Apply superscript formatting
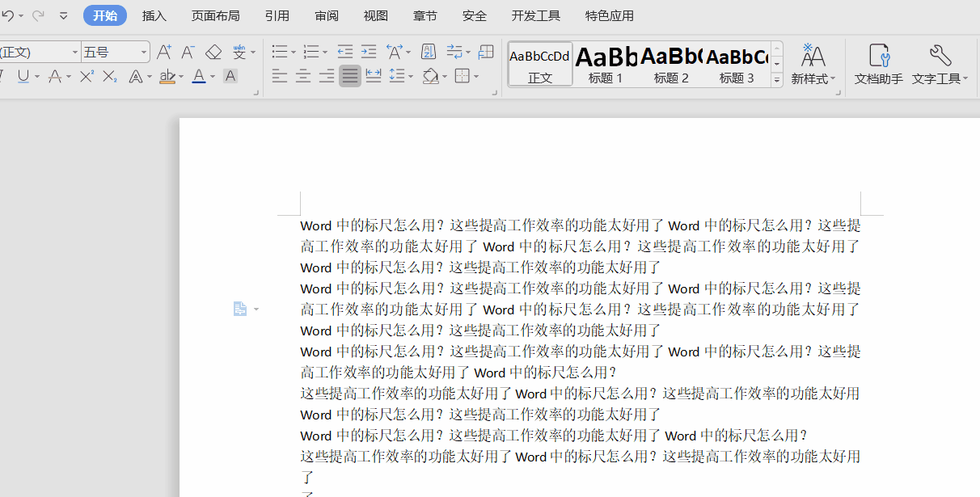 pyautogui.click(x=87, y=76)
